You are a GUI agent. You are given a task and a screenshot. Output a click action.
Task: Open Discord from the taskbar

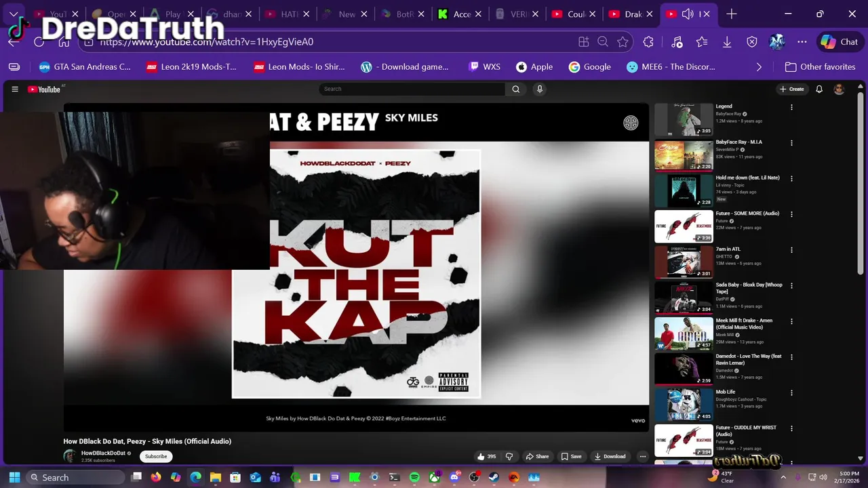pos(454,477)
